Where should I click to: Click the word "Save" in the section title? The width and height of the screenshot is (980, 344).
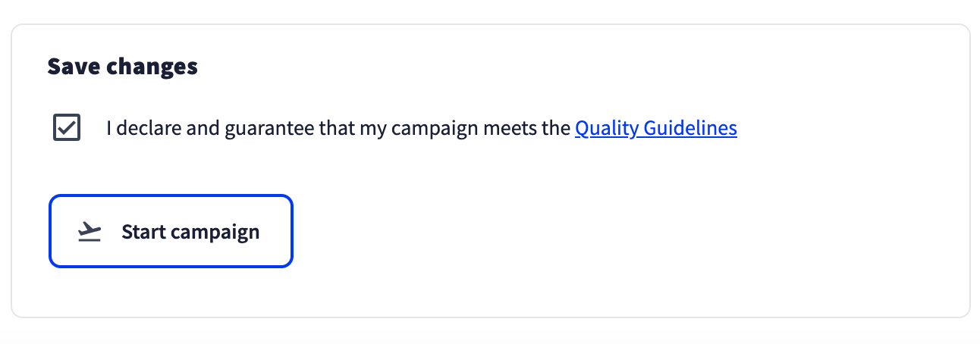tap(74, 67)
